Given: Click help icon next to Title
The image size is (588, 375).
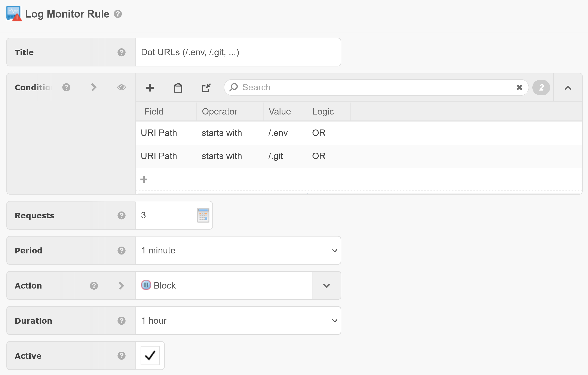Looking at the screenshot, I should [x=121, y=52].
